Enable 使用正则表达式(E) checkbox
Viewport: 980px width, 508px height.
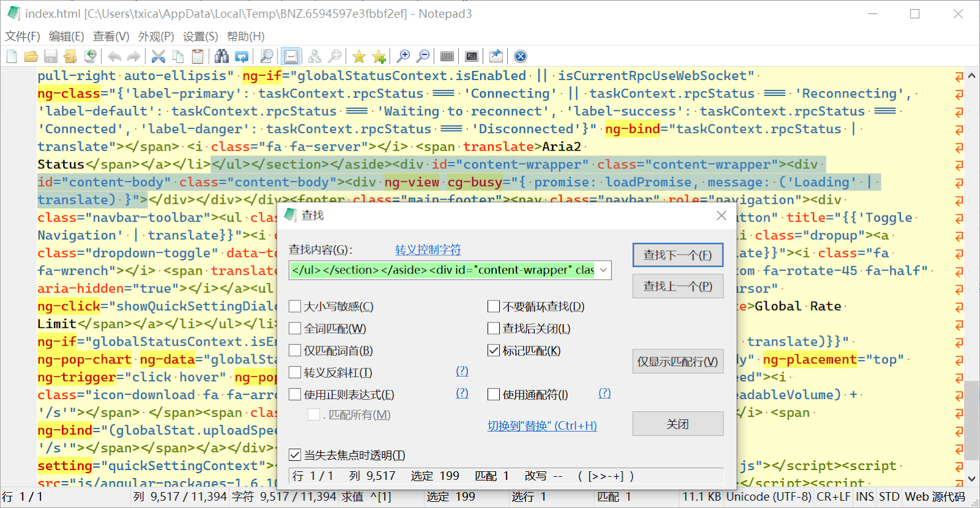[x=295, y=395]
